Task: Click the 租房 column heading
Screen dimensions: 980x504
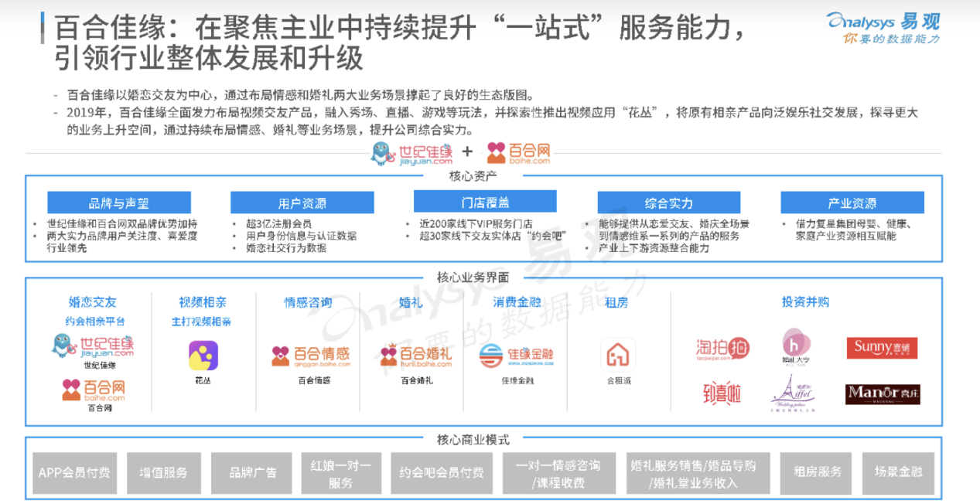Action: tap(616, 302)
